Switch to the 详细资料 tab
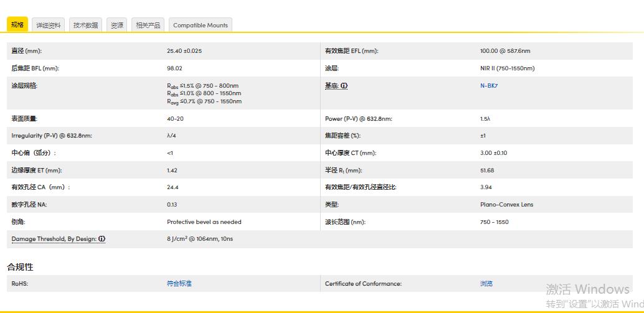 (49, 25)
